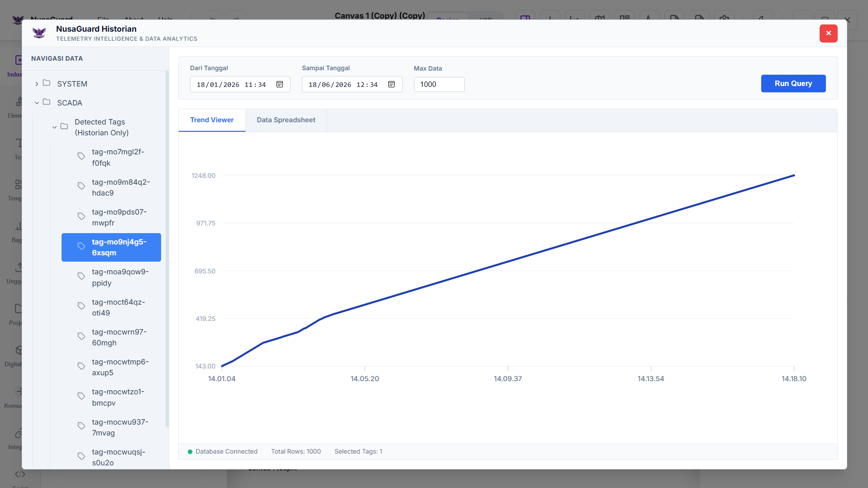The image size is (868, 488).
Task: Expand the SYSTEM folder chevron
Action: 37,84
